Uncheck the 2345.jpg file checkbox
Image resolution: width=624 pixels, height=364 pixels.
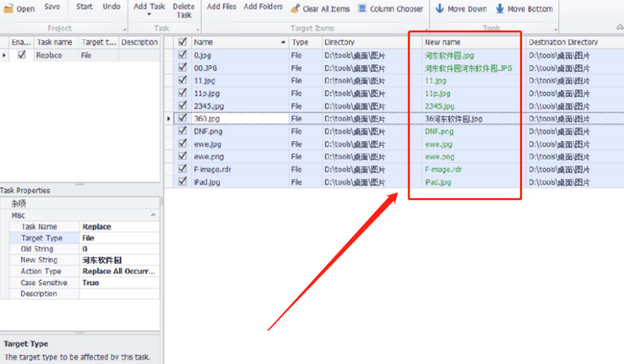(x=182, y=105)
